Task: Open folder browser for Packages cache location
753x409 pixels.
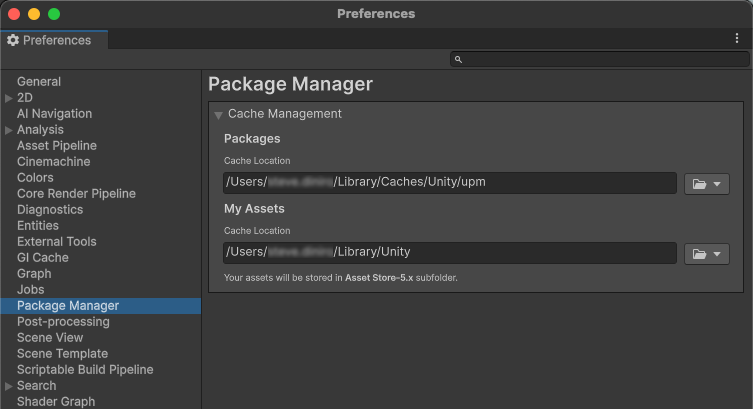Action: pos(706,184)
